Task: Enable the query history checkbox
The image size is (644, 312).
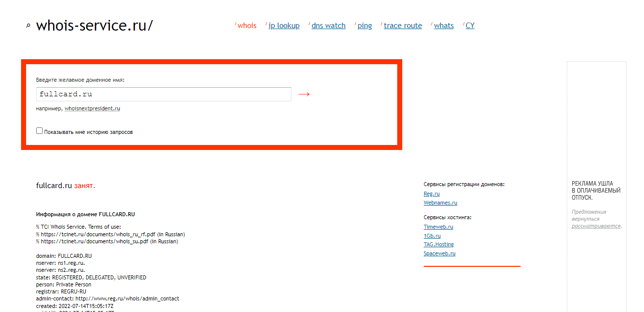Action: coord(40,131)
